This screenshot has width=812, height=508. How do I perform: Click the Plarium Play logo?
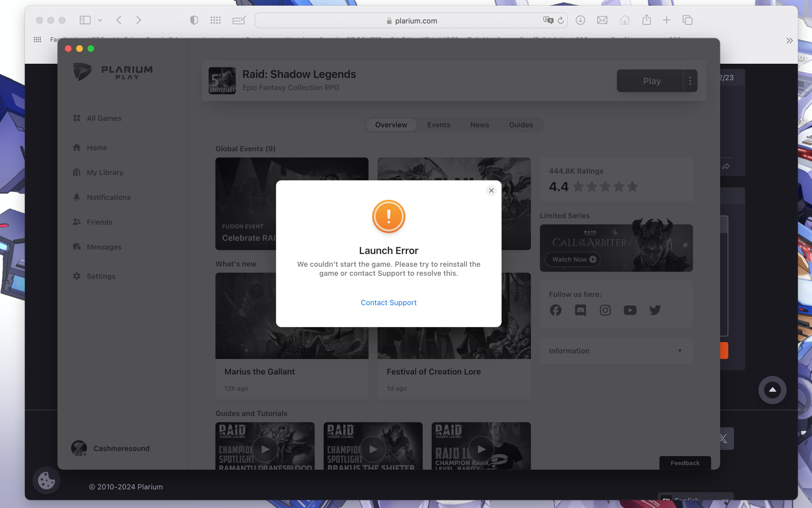pos(113,72)
